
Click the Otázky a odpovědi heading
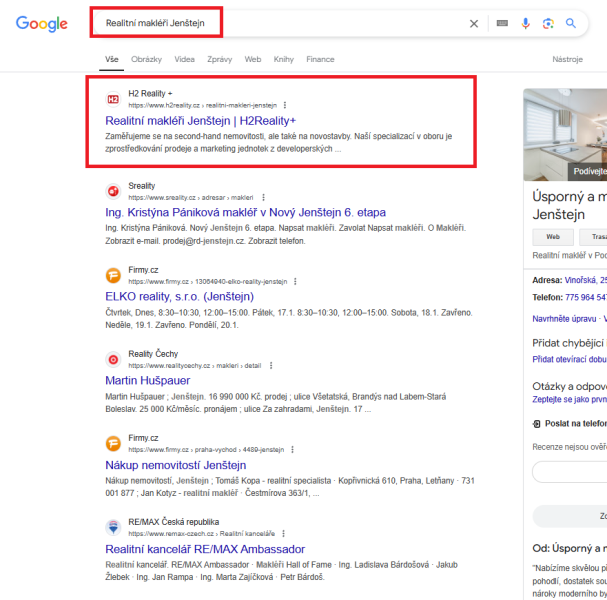[569, 386]
